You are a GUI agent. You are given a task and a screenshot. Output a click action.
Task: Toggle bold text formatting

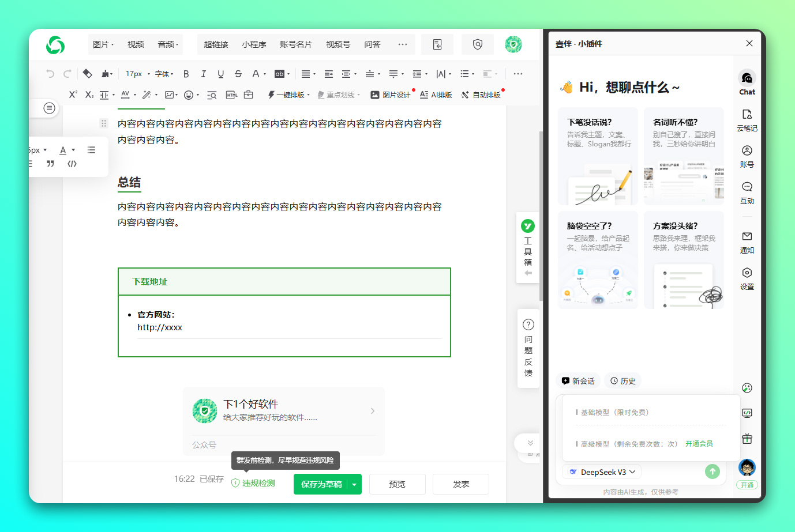point(186,74)
